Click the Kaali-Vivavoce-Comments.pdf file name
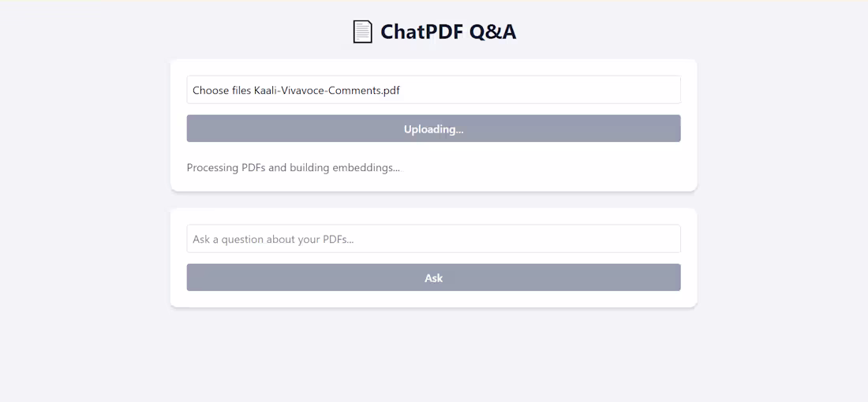The width and height of the screenshot is (868, 402). (326, 90)
